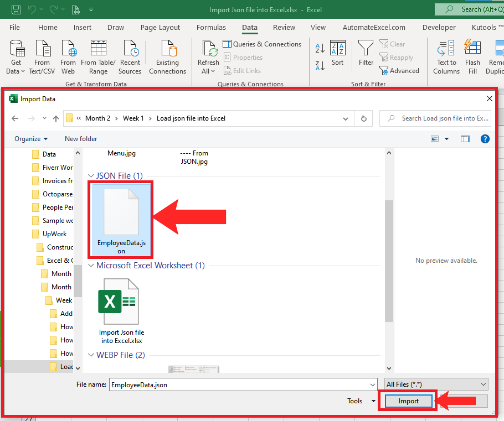
Task: Open File name history dropdown
Action: 372,384
